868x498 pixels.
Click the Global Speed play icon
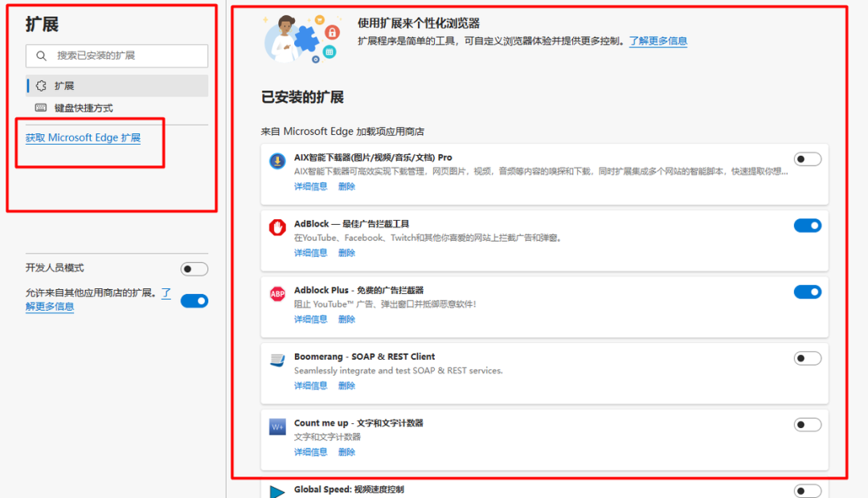[x=276, y=492]
